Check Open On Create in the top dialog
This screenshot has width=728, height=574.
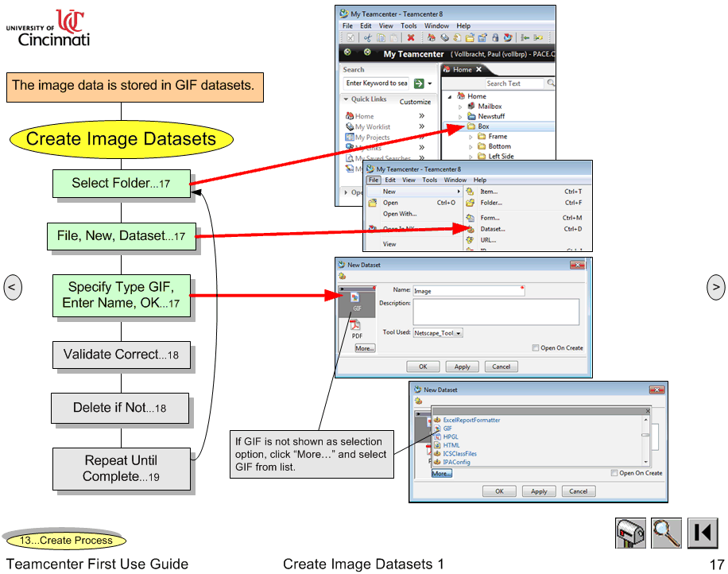[x=536, y=348]
